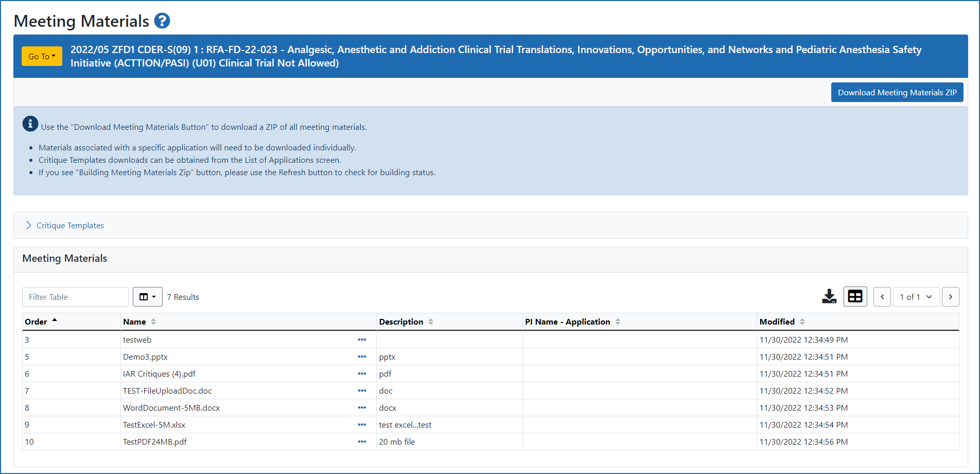The height and width of the screenshot is (474, 980).
Task: Open the column chooser dropdown
Action: tap(148, 297)
